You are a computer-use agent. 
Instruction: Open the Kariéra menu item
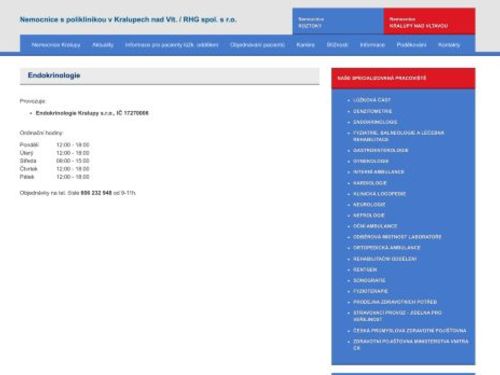[x=305, y=45]
